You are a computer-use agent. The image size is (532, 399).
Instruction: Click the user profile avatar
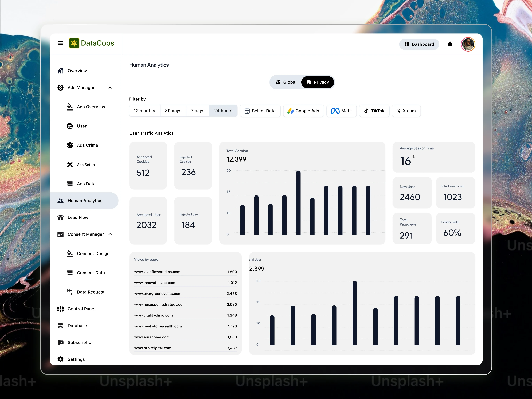tap(468, 44)
